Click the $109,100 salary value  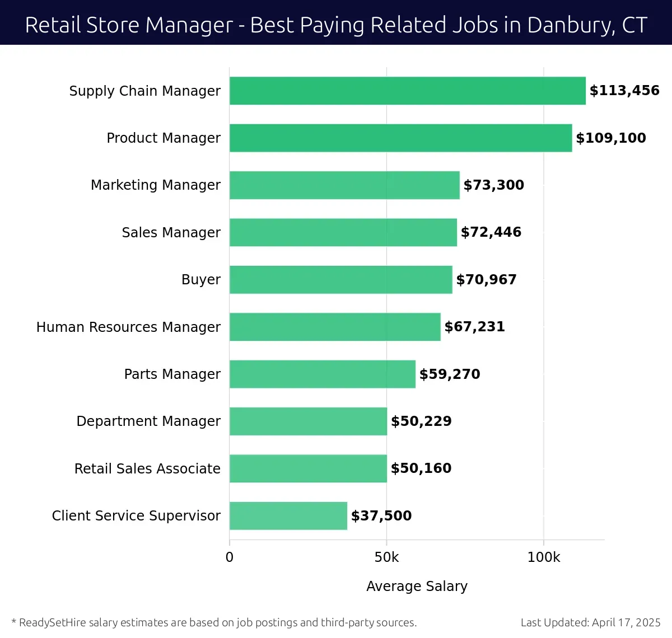[x=611, y=138]
